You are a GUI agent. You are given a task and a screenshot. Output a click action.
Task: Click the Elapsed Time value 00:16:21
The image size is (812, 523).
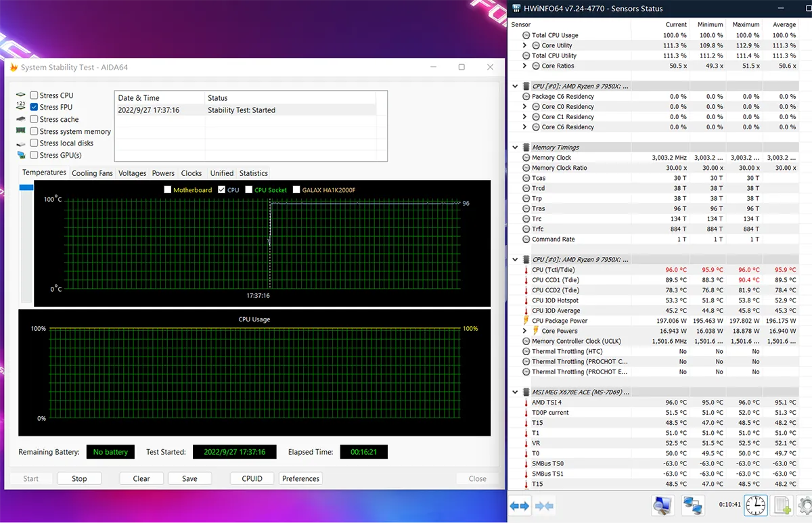pos(364,452)
